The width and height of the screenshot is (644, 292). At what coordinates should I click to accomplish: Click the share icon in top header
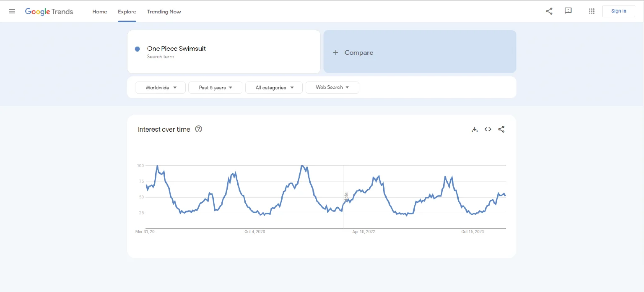pos(549,11)
